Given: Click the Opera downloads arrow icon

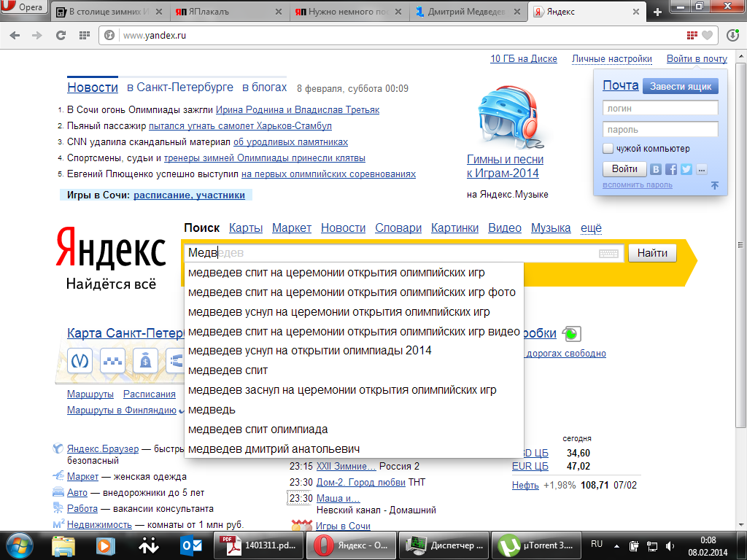Looking at the screenshot, I should tap(733, 35).
